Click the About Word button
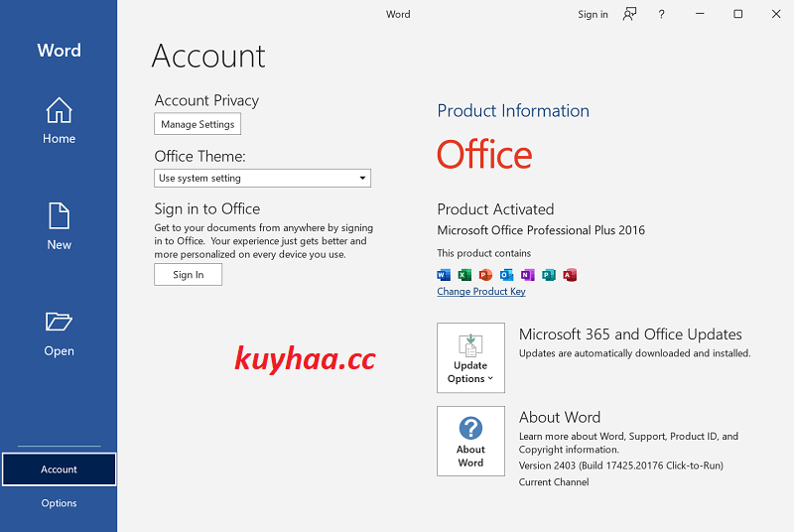794x532 pixels. (x=470, y=441)
